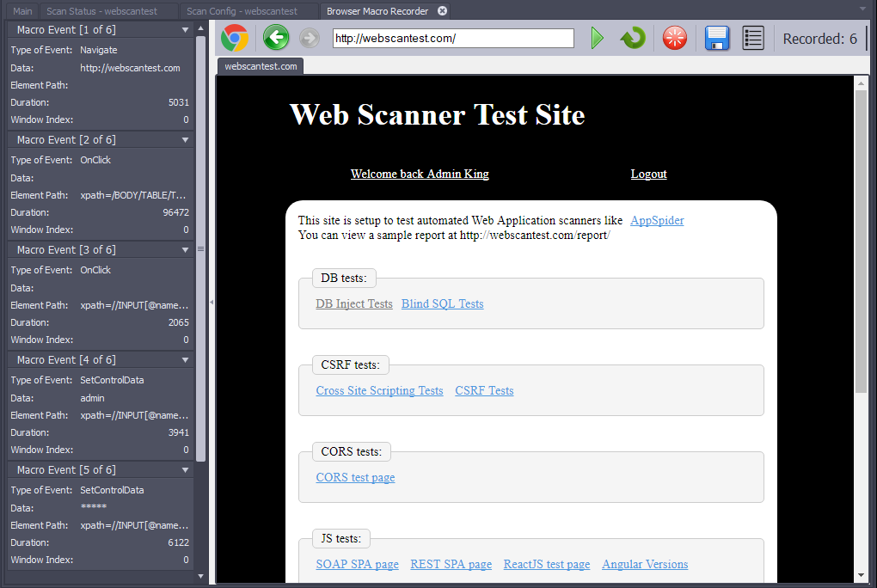Select masked password data in event 5
This screenshot has height=588, width=877.
click(x=94, y=507)
